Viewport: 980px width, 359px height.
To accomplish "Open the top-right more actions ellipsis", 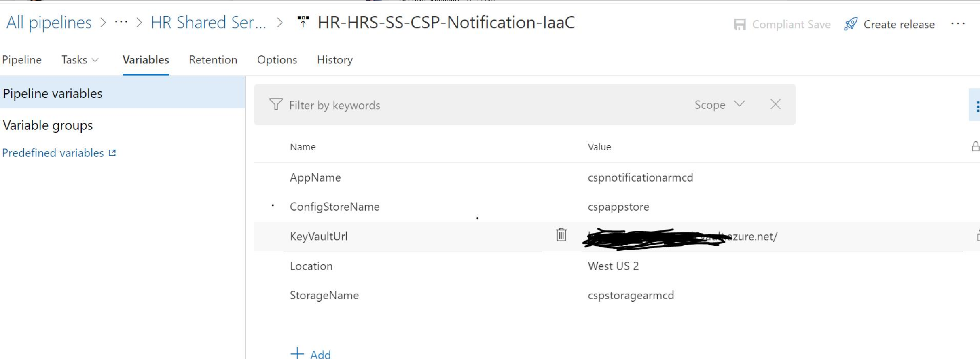I will click(958, 24).
